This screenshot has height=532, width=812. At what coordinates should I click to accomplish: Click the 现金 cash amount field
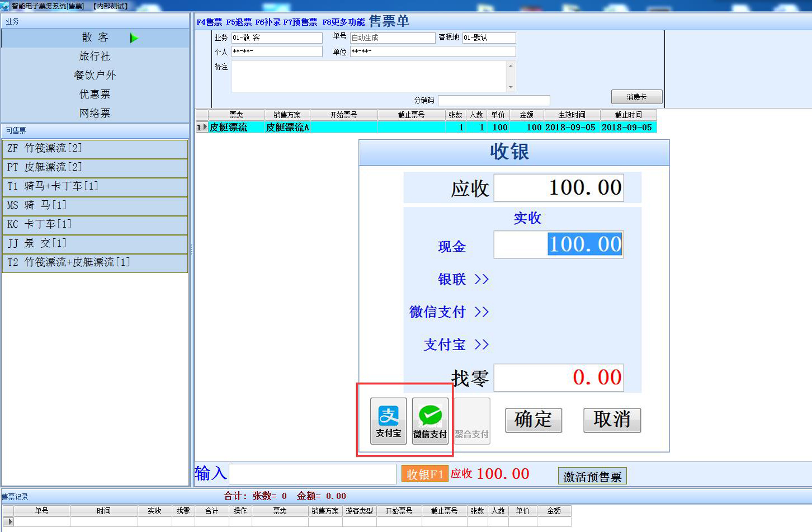point(558,244)
